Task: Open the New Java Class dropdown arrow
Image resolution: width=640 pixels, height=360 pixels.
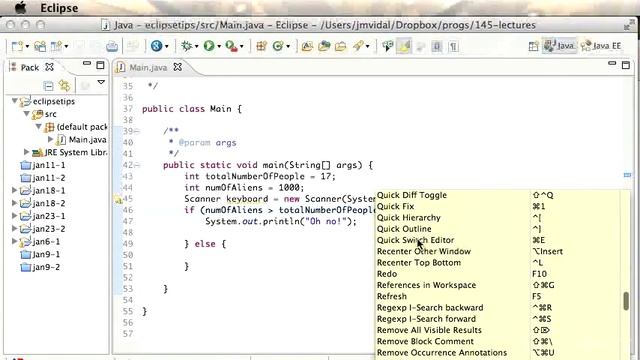Action: point(288,47)
